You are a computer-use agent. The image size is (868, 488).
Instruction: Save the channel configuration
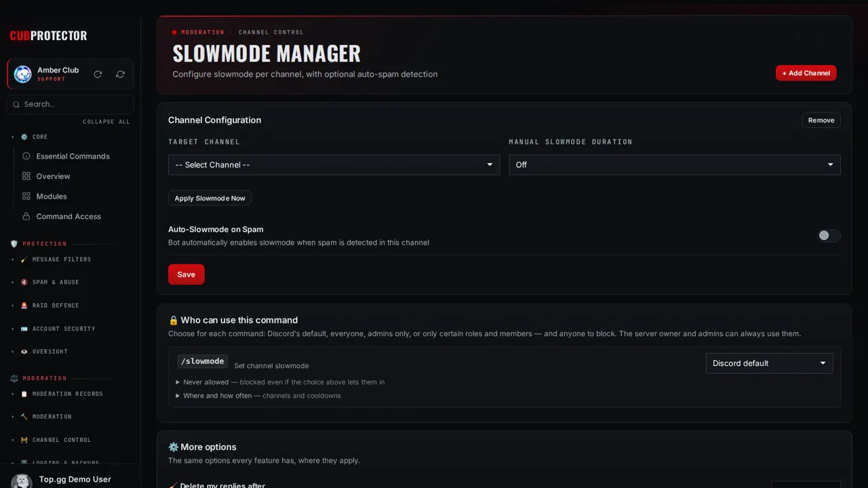pyautogui.click(x=186, y=274)
